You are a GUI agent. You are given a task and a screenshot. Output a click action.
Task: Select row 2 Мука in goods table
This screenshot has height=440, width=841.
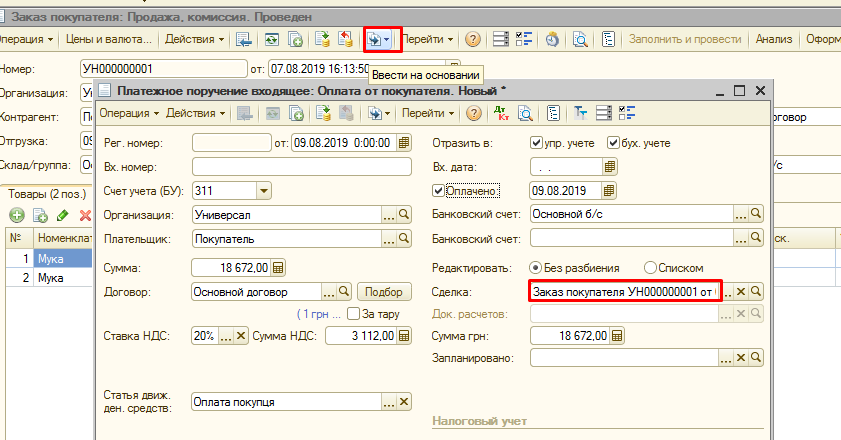pos(49,278)
